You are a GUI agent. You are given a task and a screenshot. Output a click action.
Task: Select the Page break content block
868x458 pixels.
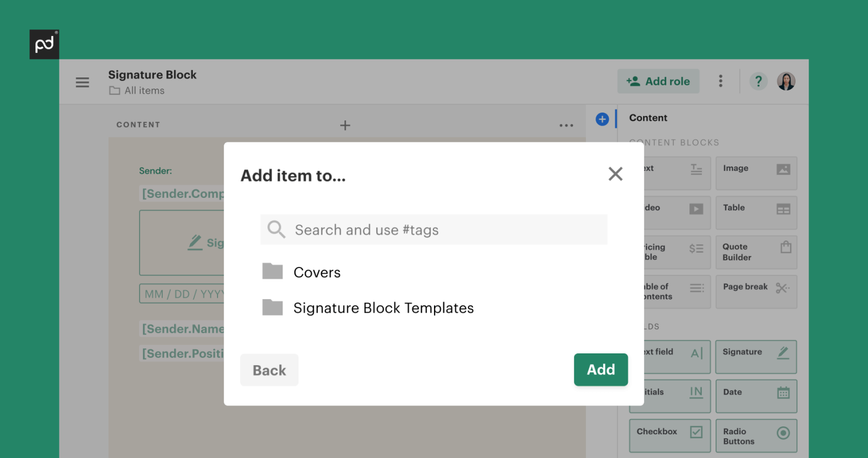pyautogui.click(x=756, y=291)
